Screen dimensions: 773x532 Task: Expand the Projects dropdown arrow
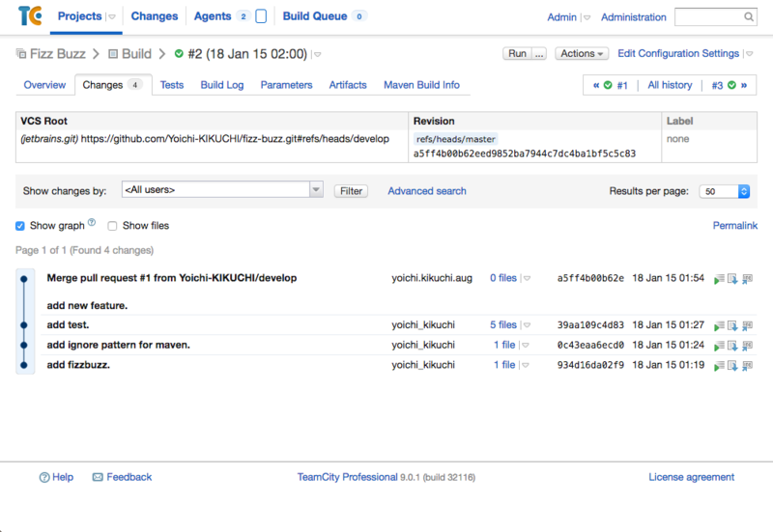(112, 16)
